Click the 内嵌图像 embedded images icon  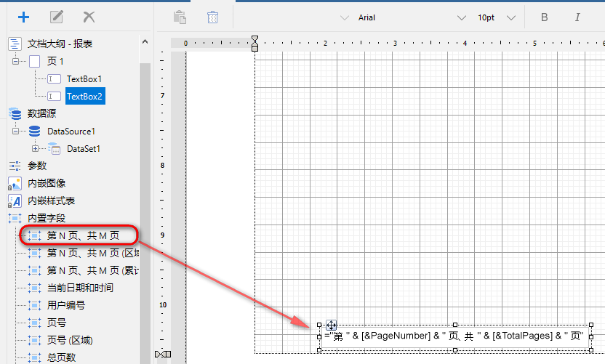pyautogui.click(x=15, y=183)
